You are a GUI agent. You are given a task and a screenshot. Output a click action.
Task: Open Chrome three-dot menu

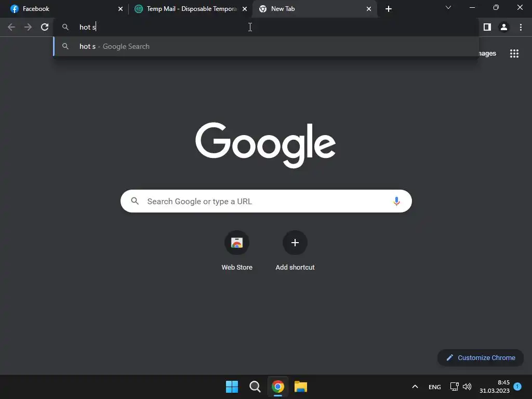coord(521,27)
